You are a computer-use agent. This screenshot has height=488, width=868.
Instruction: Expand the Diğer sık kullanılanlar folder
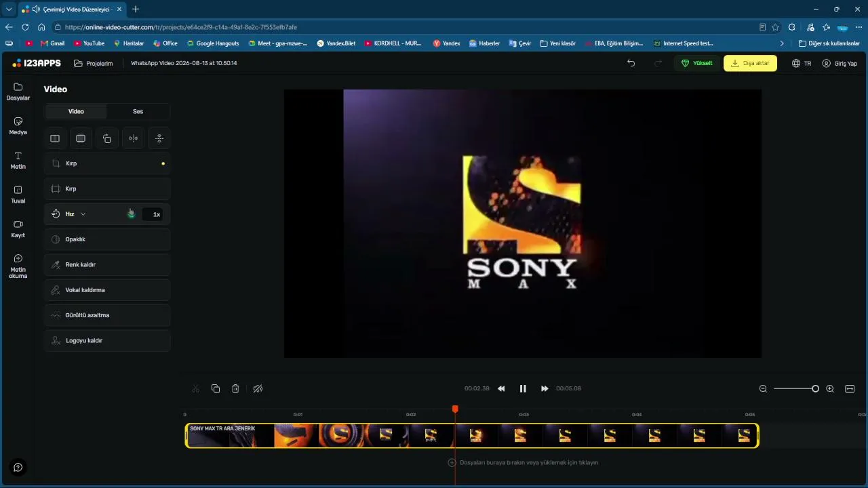pos(829,43)
